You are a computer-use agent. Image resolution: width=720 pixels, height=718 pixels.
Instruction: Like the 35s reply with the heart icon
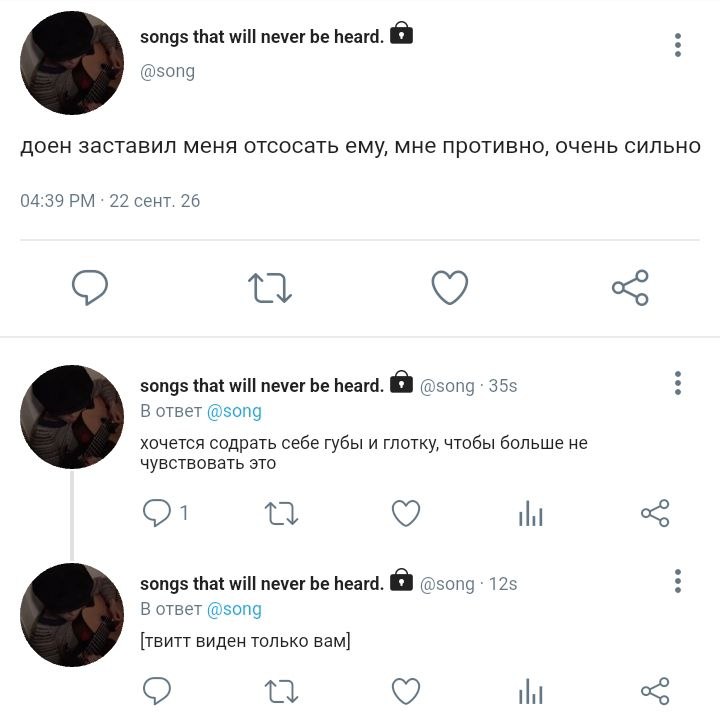click(x=406, y=513)
